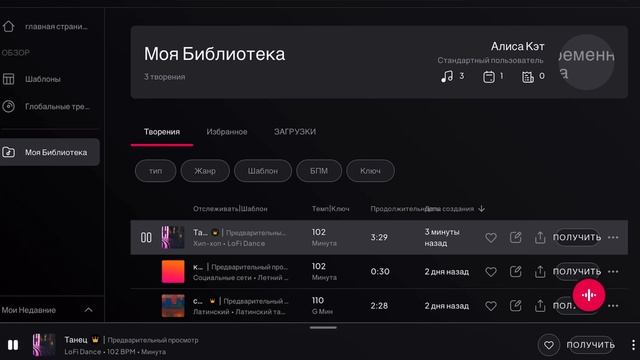This screenshot has height=360, width=640.
Task: Expand the player via the handle bar
Action: click(323, 327)
